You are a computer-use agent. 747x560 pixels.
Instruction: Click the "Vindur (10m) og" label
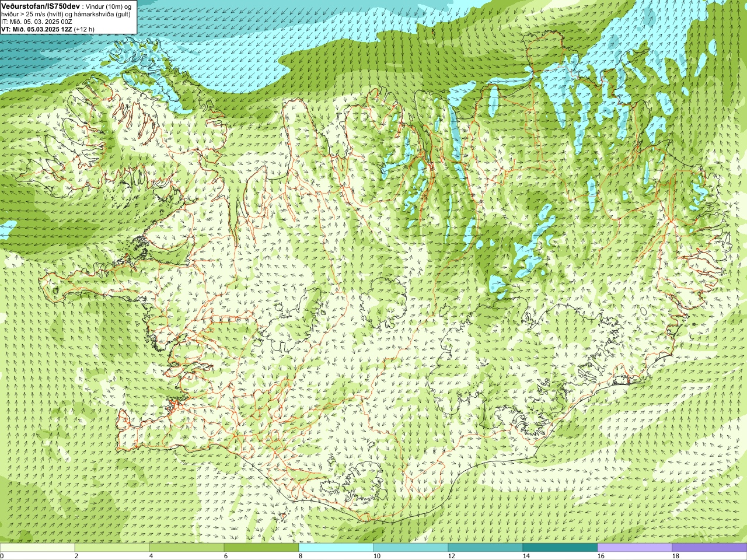tap(109, 6)
